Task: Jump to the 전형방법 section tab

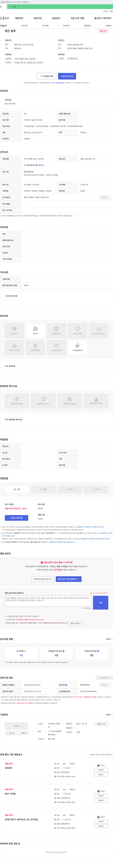Action: coord(87,26)
